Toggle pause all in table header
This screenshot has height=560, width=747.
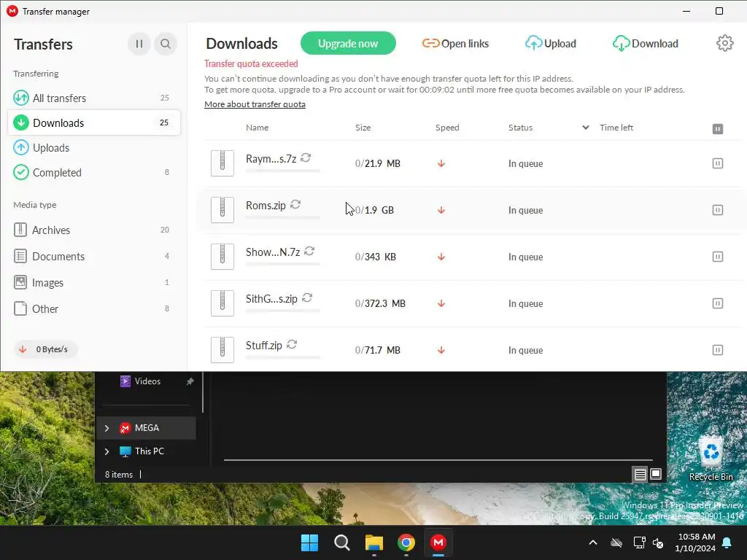click(718, 128)
